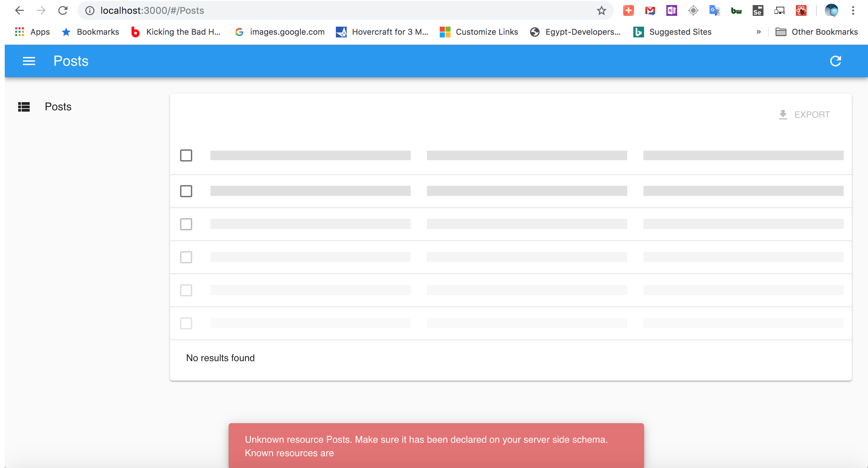868x468 pixels.
Task: Select Posts in the left sidebar
Action: point(58,107)
